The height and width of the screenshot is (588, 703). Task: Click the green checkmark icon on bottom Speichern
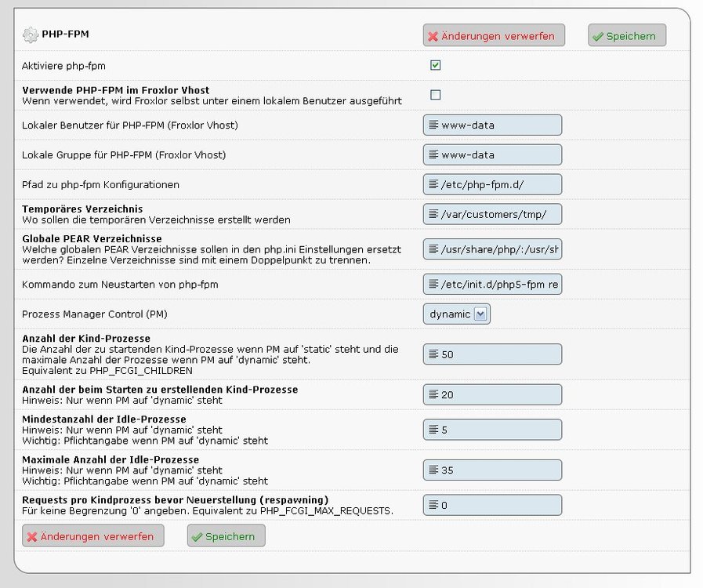point(197,536)
